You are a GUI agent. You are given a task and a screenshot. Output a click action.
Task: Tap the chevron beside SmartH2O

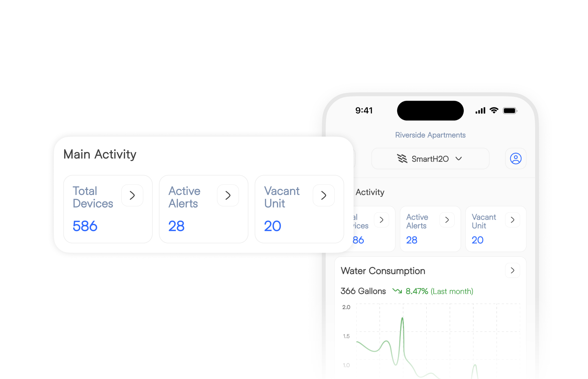(458, 158)
